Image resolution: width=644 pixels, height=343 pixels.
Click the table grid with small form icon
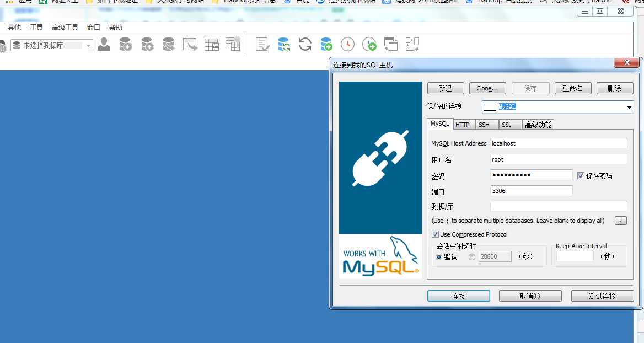(212, 44)
